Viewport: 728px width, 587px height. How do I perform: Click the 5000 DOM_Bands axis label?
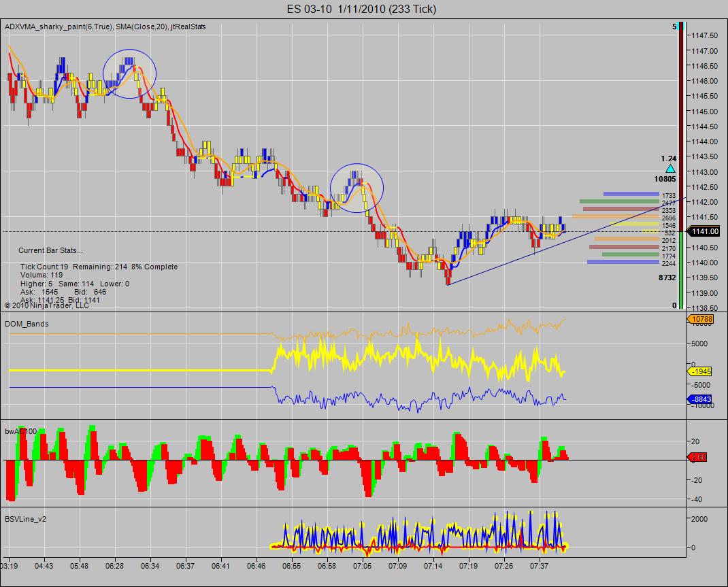[699, 344]
